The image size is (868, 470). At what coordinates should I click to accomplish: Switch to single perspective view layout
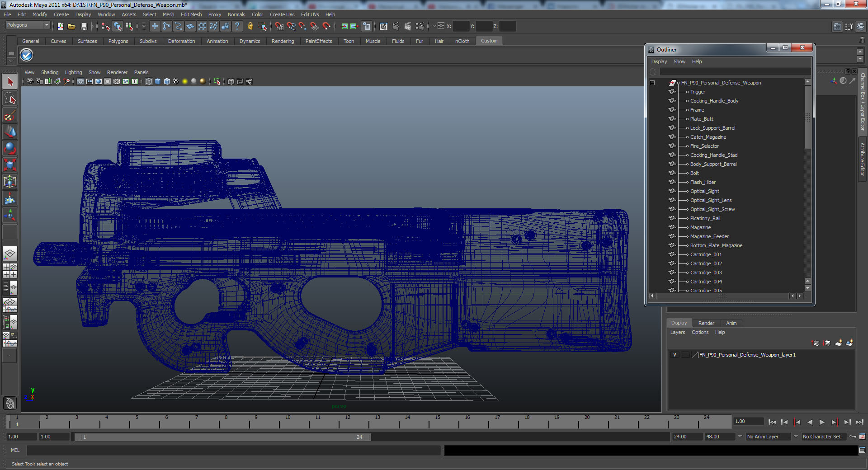coord(10,254)
